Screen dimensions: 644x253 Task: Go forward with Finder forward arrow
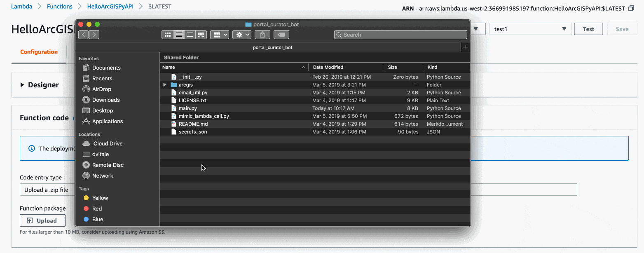(x=94, y=35)
